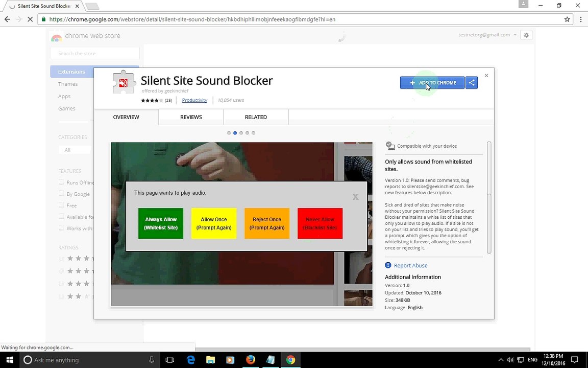This screenshot has height=368, width=588.
Task: Click the network icon in system tray
Action: (521, 360)
